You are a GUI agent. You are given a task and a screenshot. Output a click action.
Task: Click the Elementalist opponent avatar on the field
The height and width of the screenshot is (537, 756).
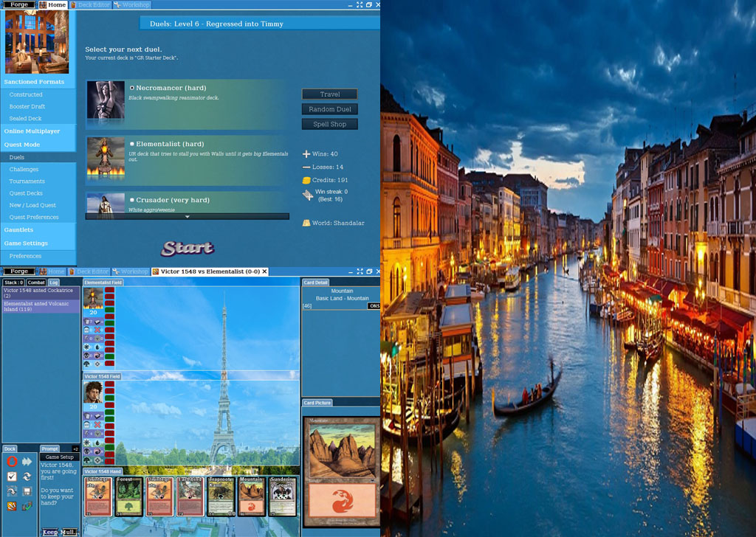point(92,297)
